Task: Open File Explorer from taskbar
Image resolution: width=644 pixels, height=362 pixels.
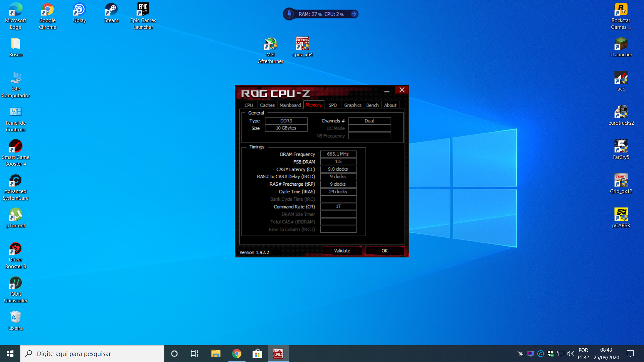Action: [x=216, y=354]
